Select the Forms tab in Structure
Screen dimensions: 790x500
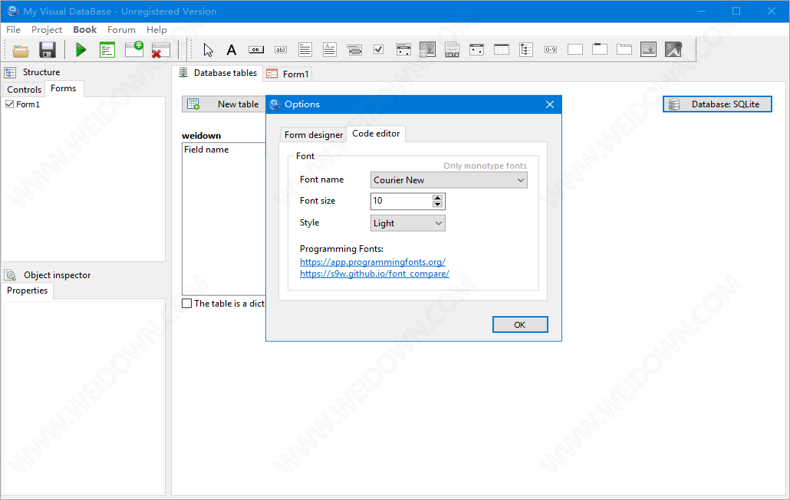63,88
